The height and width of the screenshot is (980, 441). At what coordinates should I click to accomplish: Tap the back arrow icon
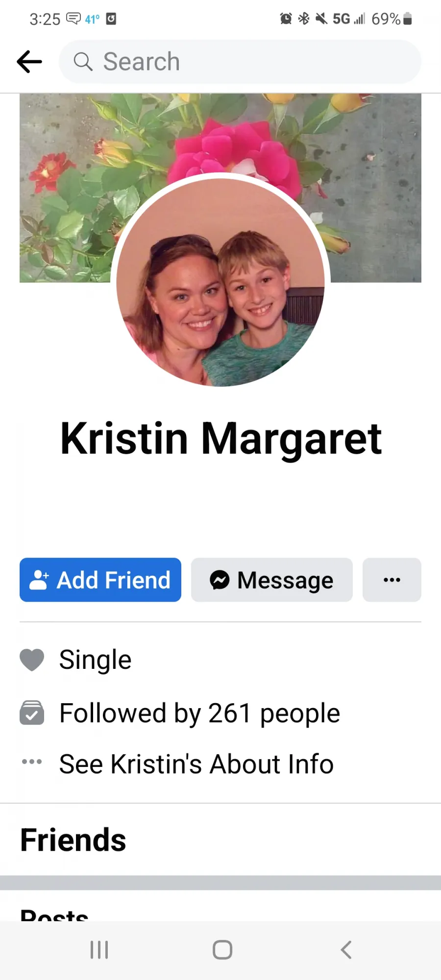coord(29,62)
